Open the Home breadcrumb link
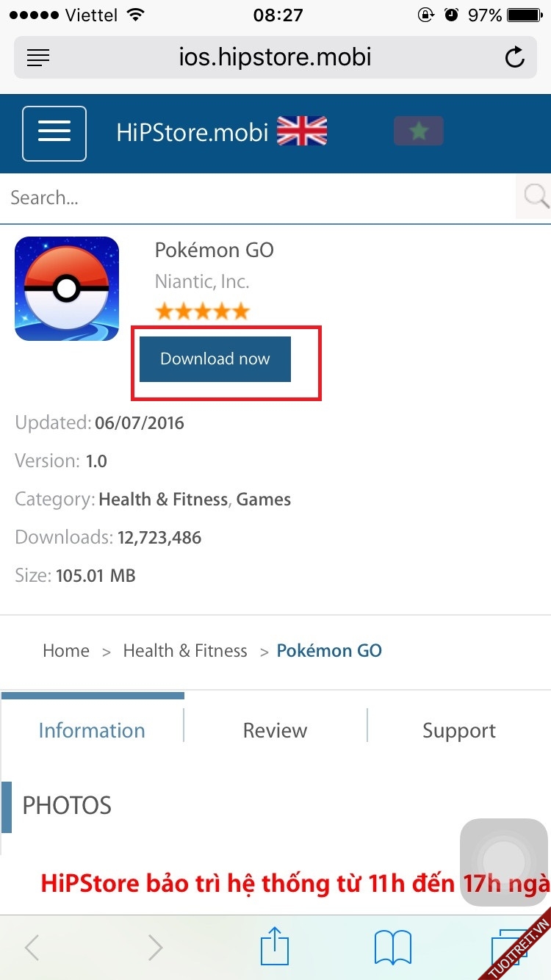551x980 pixels. (x=66, y=651)
